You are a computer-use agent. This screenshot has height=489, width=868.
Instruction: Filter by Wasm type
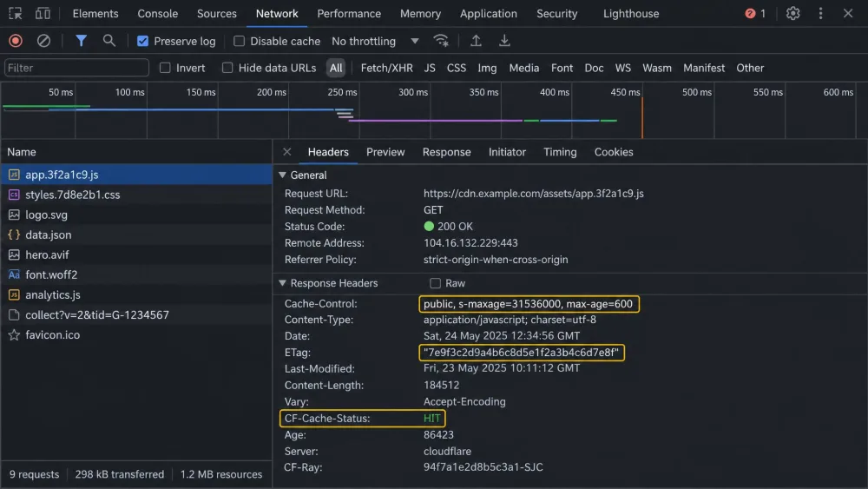(656, 68)
